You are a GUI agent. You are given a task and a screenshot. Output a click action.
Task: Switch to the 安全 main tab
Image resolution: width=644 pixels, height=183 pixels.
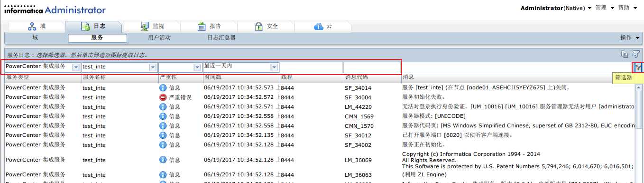coord(266,26)
